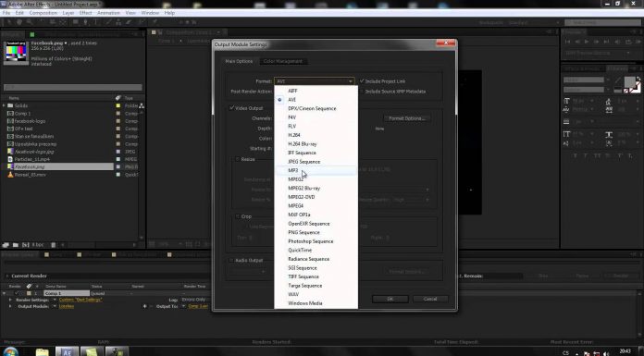The height and width of the screenshot is (356, 644).
Task: Swap fill and stroke colors in Character panel
Action: [x=638, y=79]
